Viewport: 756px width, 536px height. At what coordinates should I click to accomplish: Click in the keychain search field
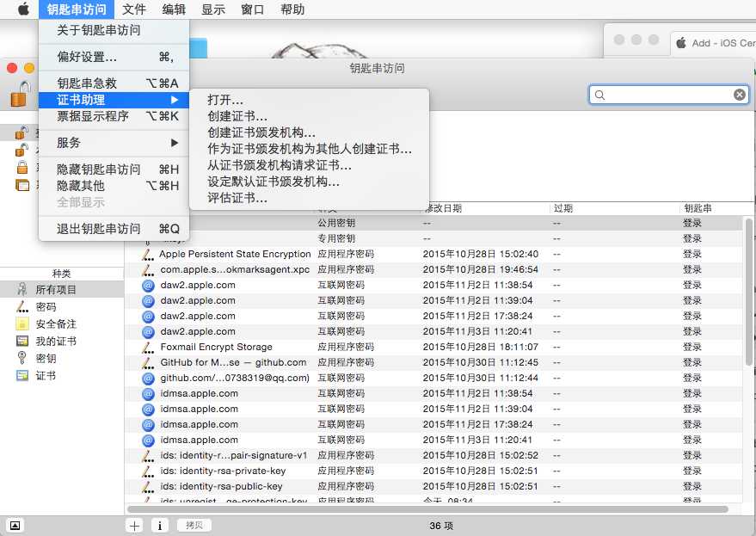pyautogui.click(x=669, y=95)
